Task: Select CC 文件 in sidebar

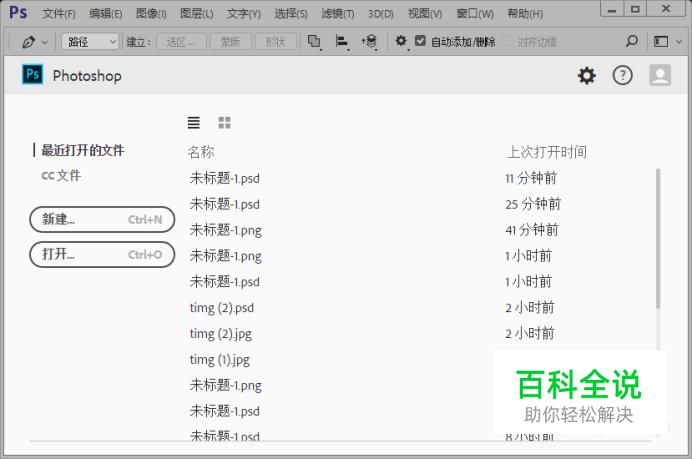Action: [x=61, y=175]
